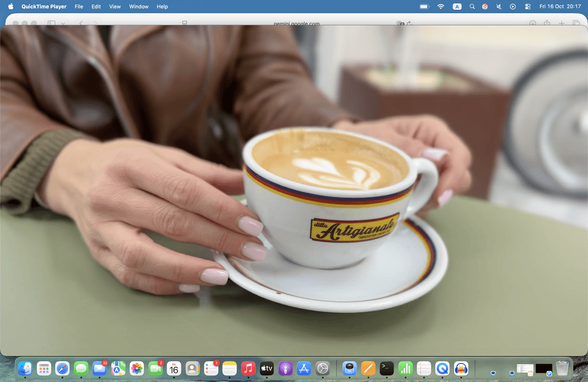Click the date and time clock
588x382 pixels.
tap(560, 6)
